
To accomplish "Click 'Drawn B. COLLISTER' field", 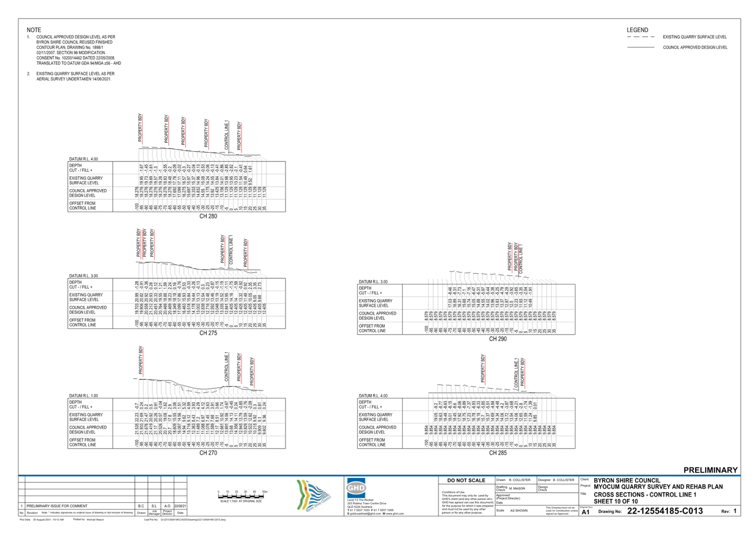I will [513, 480].
